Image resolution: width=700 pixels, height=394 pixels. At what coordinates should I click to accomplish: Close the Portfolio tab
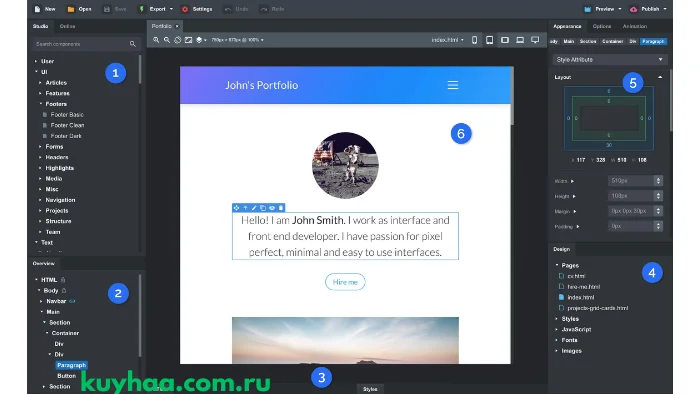pos(177,26)
